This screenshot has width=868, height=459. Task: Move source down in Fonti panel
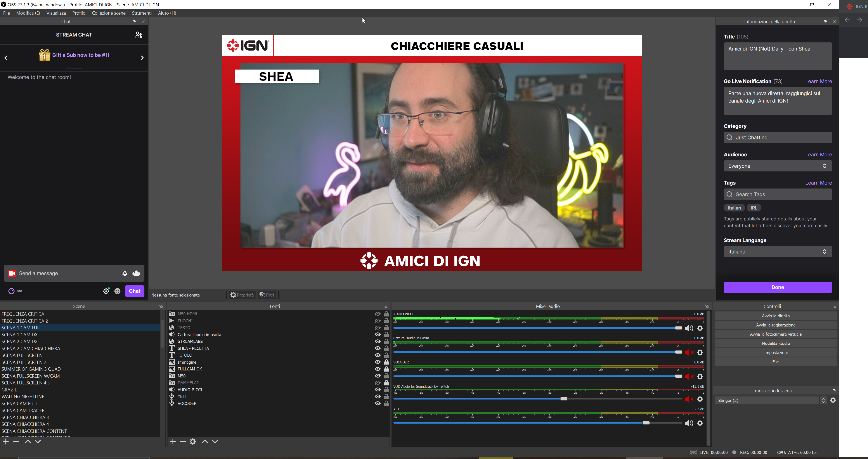[x=215, y=442]
